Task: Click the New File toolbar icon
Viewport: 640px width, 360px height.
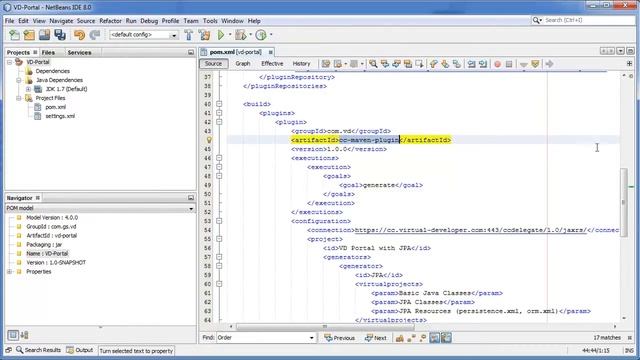Action: click(x=14, y=35)
